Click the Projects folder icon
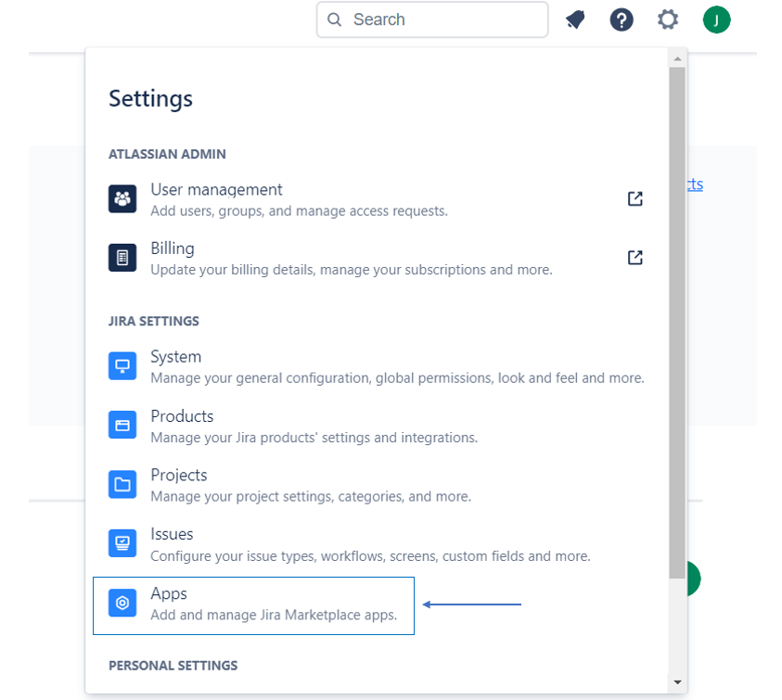 pos(122,484)
